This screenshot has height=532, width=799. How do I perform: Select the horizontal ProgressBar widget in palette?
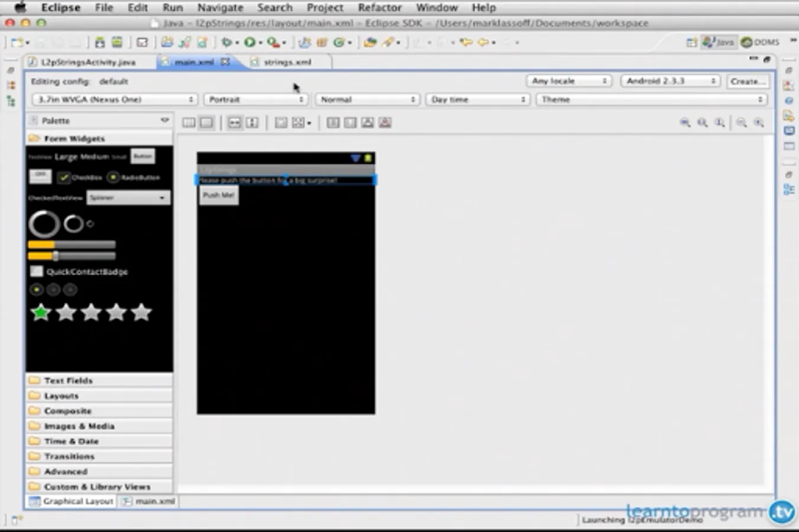[72, 244]
